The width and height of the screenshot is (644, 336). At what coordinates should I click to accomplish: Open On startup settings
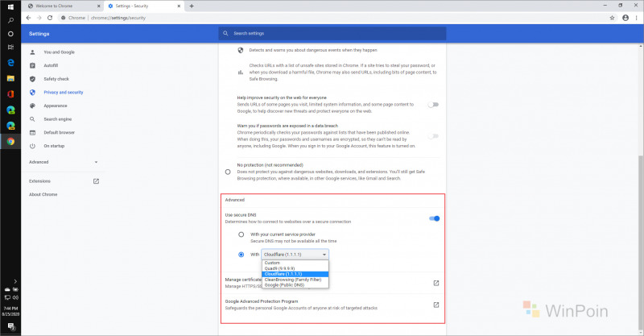click(54, 146)
